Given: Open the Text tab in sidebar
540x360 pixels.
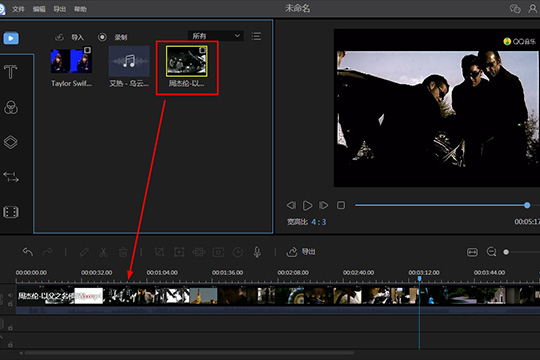Looking at the screenshot, I should click(11, 72).
